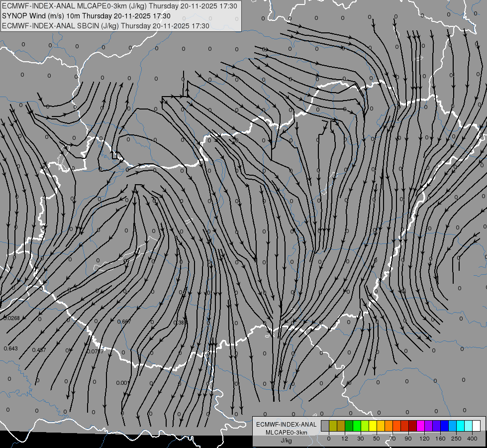Click the legend tick label 50
This screenshot has height=448, width=487.
[377, 439]
